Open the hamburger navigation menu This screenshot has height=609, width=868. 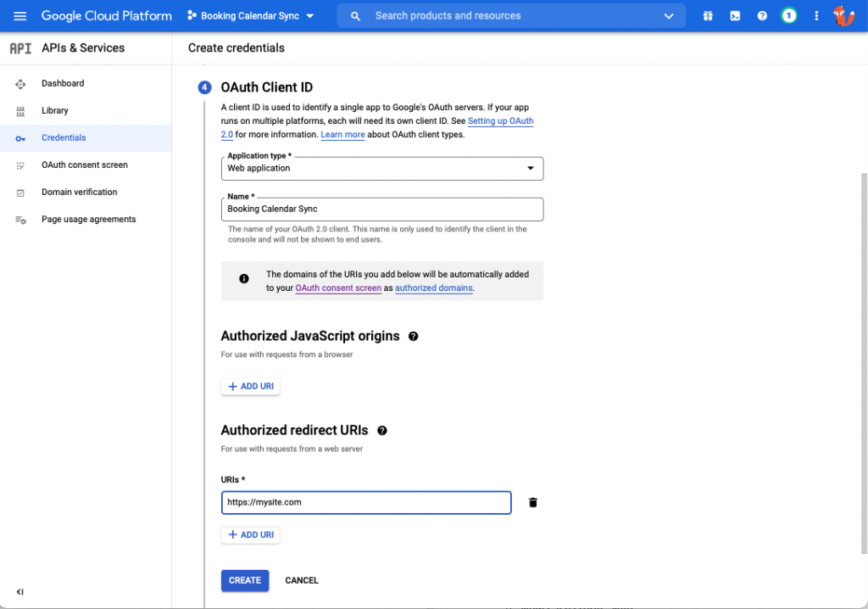click(20, 15)
